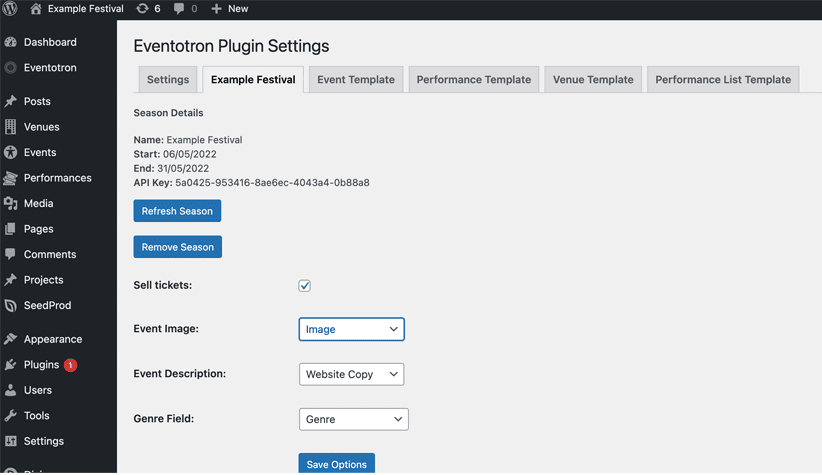Screen dimensions: 822x475
Task: Open the comments bubble icon in admin bar
Action: point(179,9)
